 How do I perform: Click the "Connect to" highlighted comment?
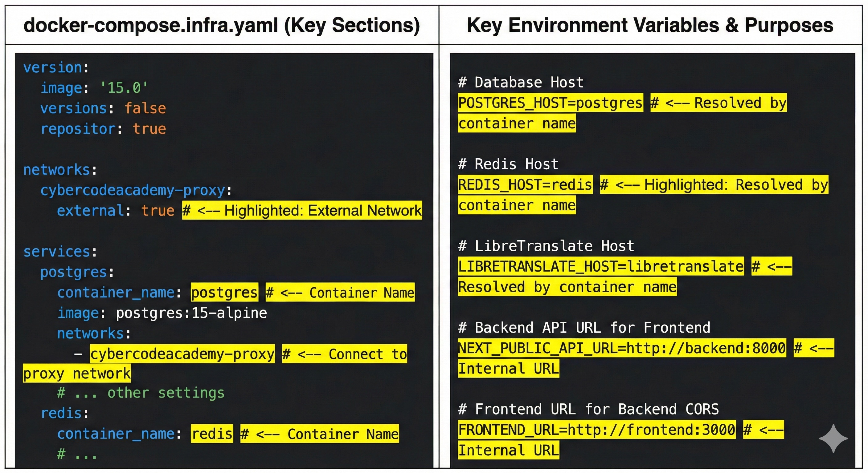345,354
